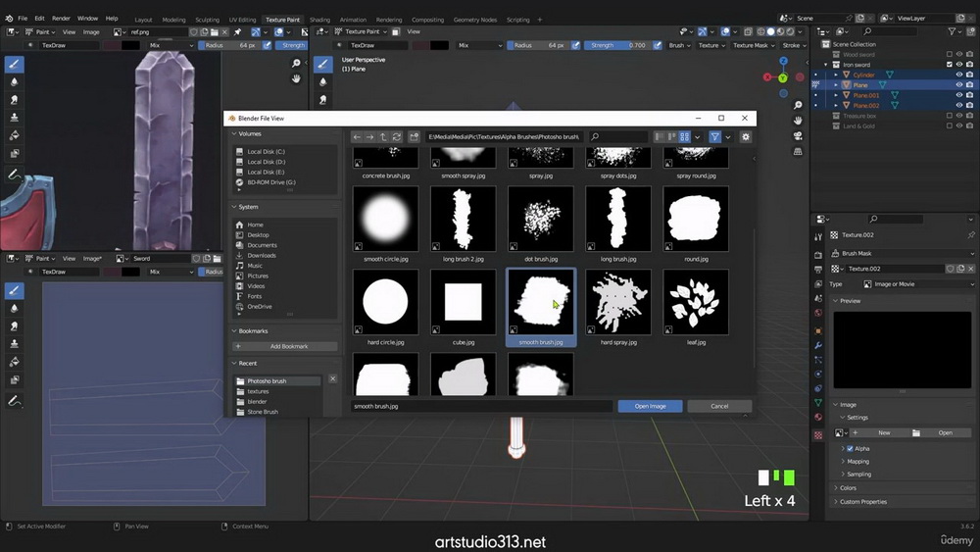Select Draw tool in 3D viewport toolbar
This screenshot has width=980, height=552.
(x=322, y=64)
